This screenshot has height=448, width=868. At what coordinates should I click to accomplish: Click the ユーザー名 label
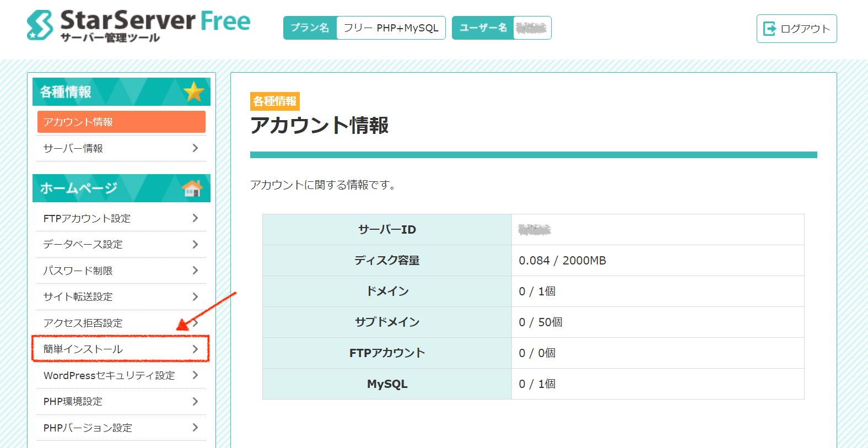click(483, 28)
